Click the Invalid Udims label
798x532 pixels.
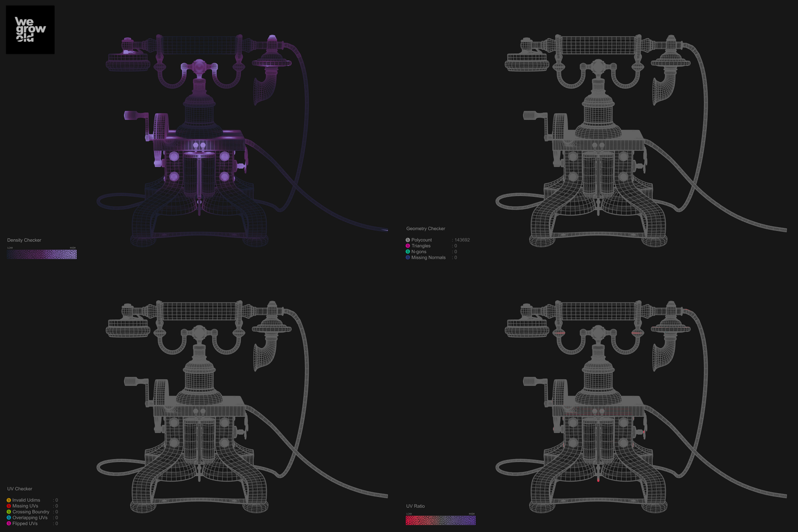26,500
